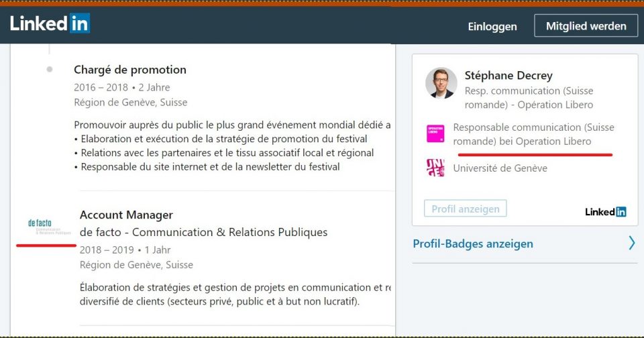
Task: Open de facto - Communication & Relations Publiques
Action: pos(203,232)
